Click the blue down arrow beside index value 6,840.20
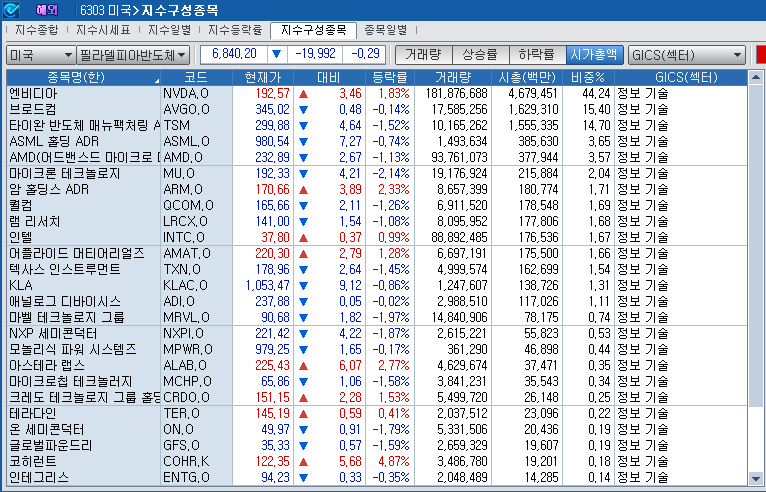This screenshot has height=492, width=766. click(x=277, y=54)
